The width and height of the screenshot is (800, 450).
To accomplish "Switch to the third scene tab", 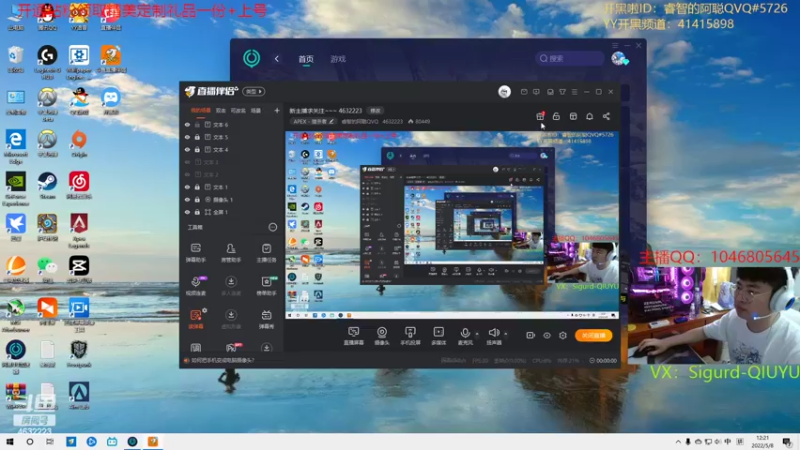I will tap(238, 110).
